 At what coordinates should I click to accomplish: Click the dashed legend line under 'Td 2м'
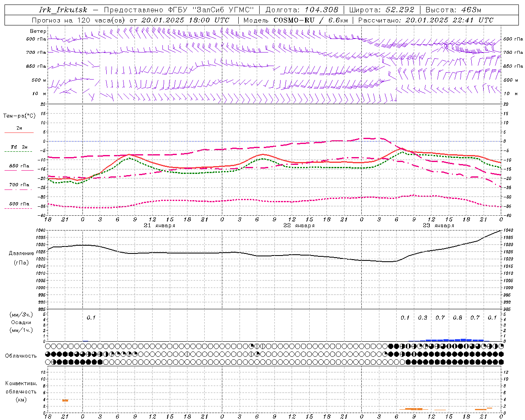18,151
